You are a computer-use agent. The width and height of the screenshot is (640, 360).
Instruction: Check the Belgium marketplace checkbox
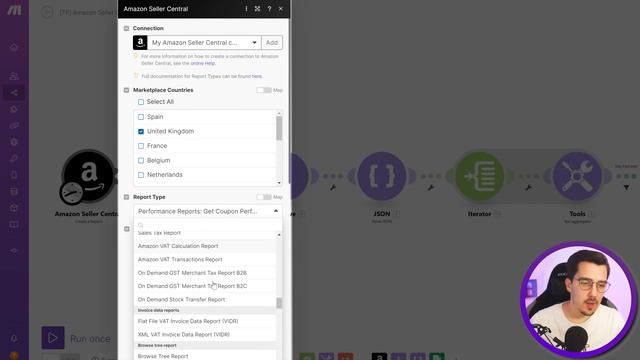coord(141,160)
